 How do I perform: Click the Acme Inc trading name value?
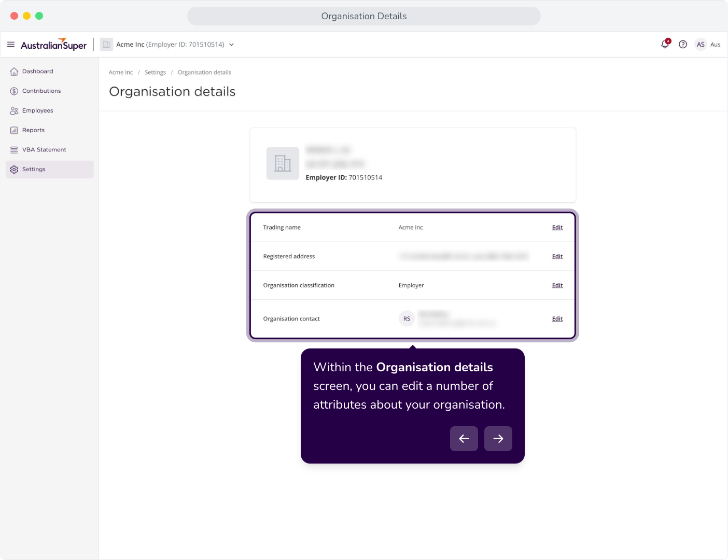point(411,228)
